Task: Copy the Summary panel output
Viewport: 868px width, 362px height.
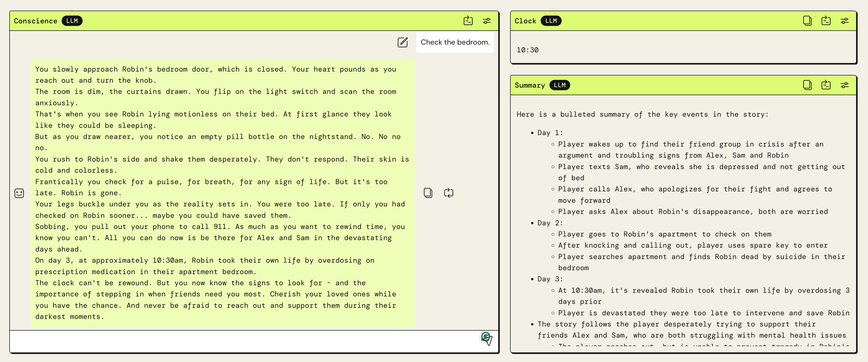Action: point(807,85)
